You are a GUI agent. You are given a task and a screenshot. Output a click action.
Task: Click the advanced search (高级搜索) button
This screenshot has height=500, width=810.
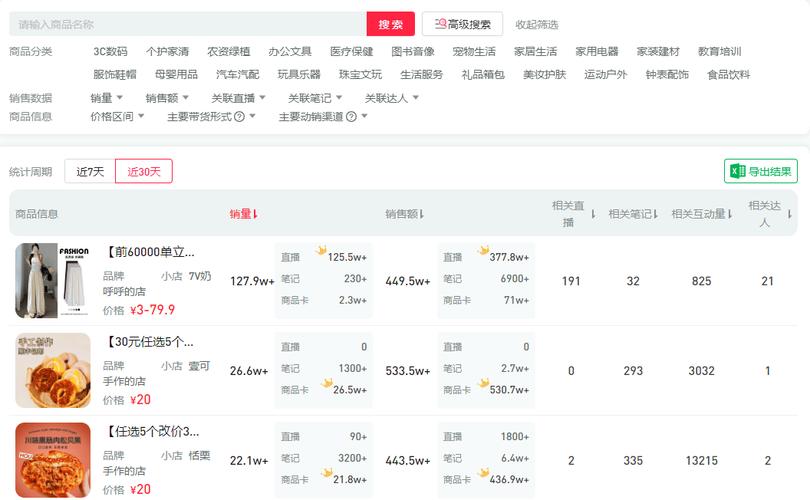click(462, 24)
